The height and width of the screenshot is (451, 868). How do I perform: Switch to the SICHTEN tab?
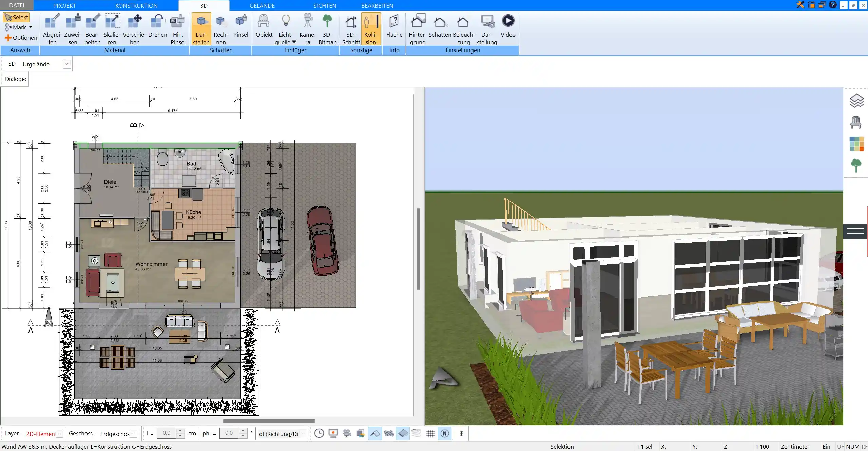click(x=325, y=6)
